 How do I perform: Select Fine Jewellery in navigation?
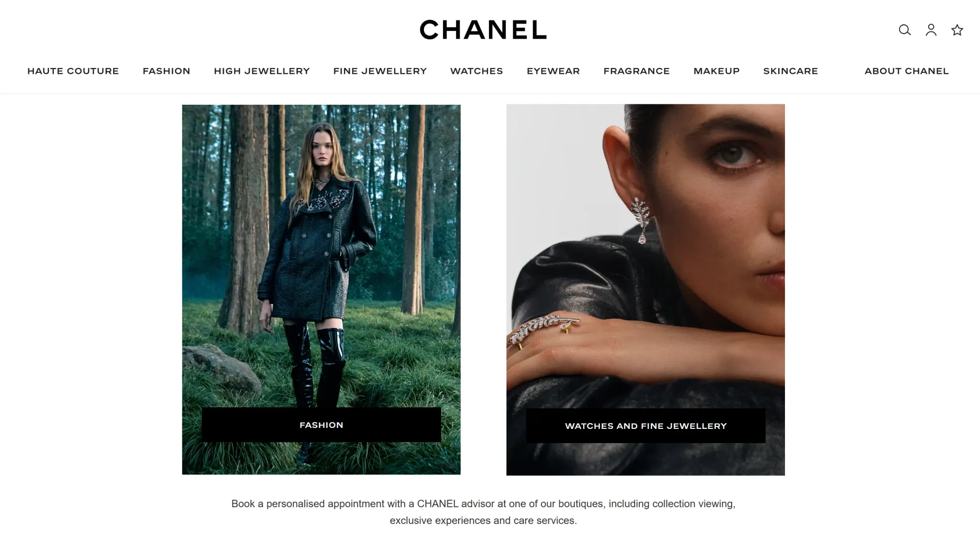tap(380, 71)
